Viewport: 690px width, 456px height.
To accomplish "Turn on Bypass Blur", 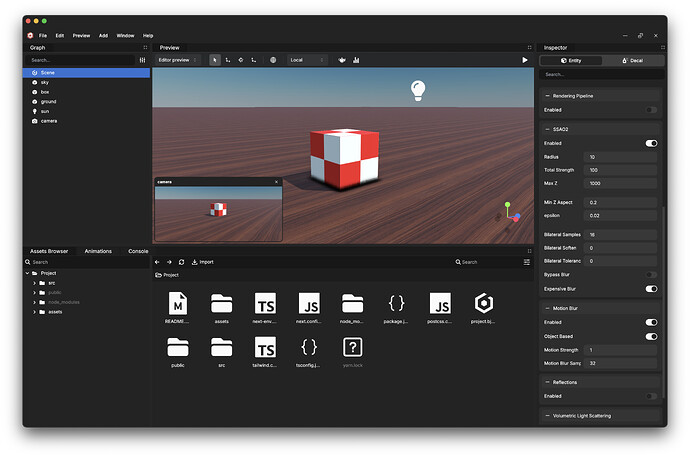I will pyautogui.click(x=651, y=274).
